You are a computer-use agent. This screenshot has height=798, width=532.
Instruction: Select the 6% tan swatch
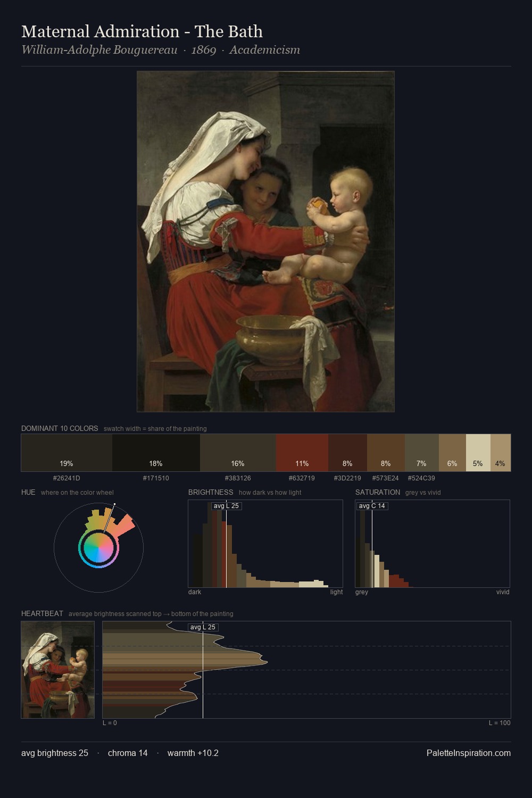(452, 453)
